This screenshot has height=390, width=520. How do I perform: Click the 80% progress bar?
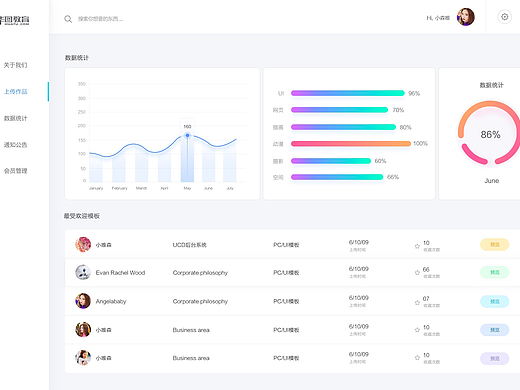click(343, 127)
